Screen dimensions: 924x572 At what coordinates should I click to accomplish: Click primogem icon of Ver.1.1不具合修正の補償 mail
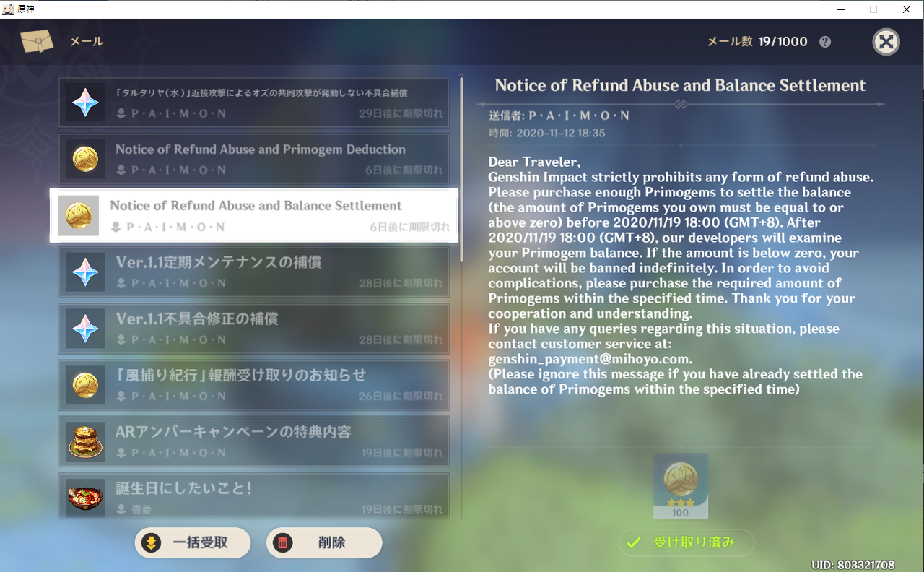tap(85, 329)
